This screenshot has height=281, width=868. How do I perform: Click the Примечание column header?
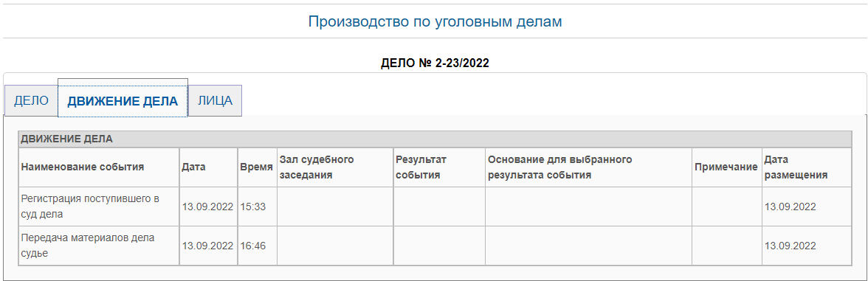726,167
